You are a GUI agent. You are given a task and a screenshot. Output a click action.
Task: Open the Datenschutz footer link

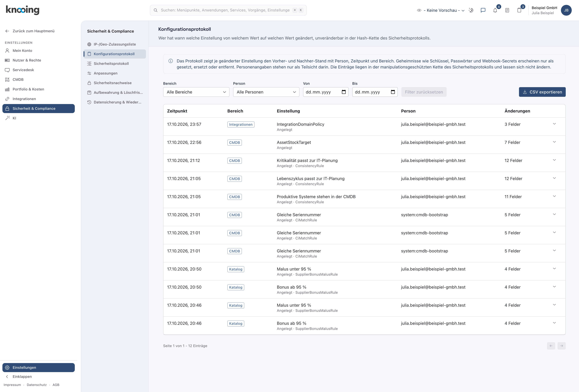click(37, 385)
